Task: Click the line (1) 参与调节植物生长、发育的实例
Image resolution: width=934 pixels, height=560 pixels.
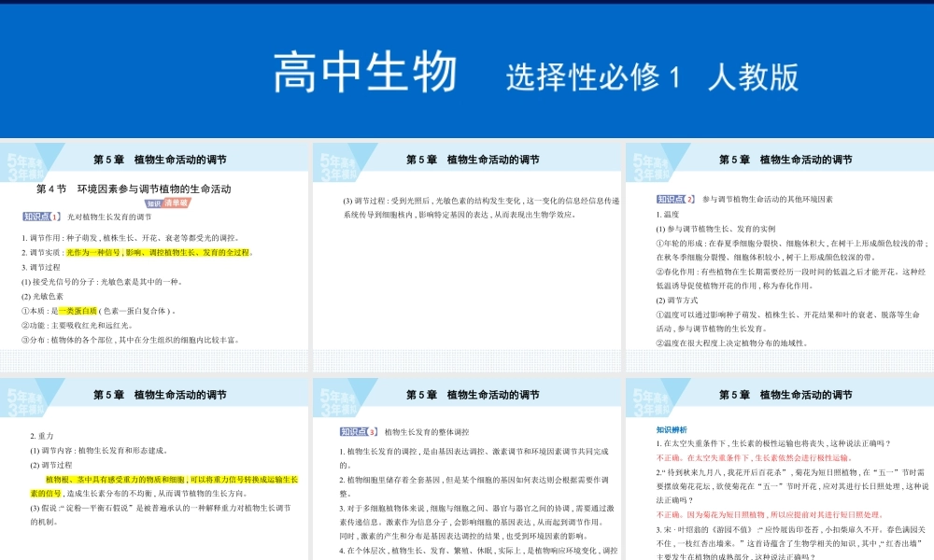Action: 715,229
